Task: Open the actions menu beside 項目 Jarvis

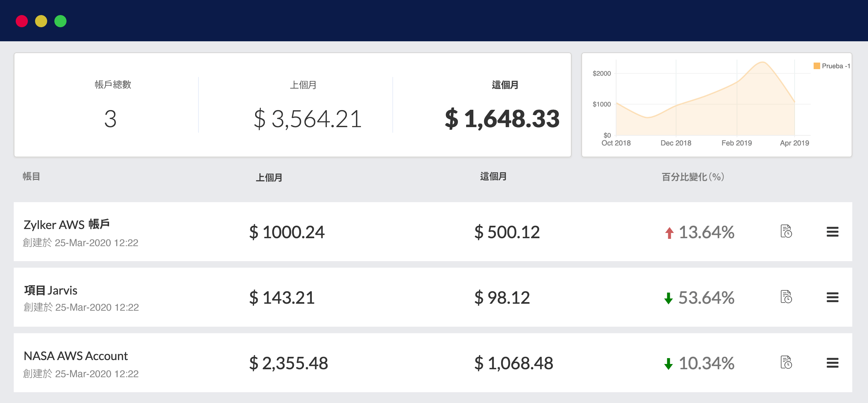Action: click(x=832, y=297)
